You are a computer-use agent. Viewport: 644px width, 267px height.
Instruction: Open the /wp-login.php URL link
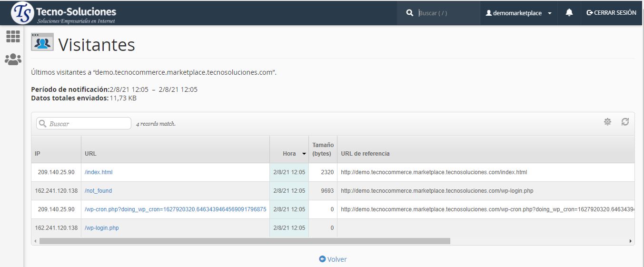tap(102, 228)
